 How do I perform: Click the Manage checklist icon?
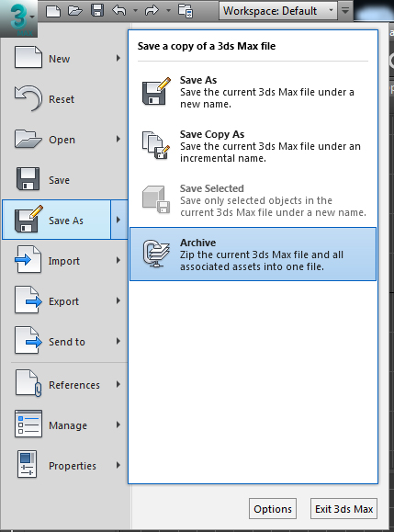point(28,424)
